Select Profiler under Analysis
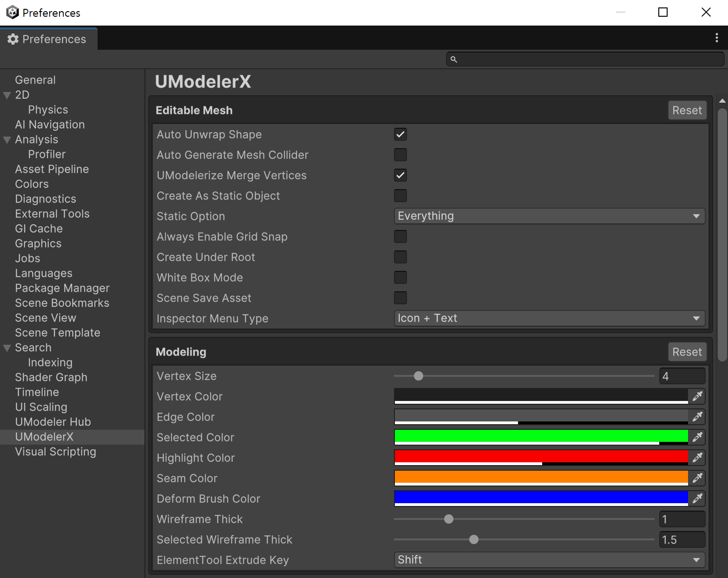Viewport: 728px width, 578px height. [x=46, y=154]
